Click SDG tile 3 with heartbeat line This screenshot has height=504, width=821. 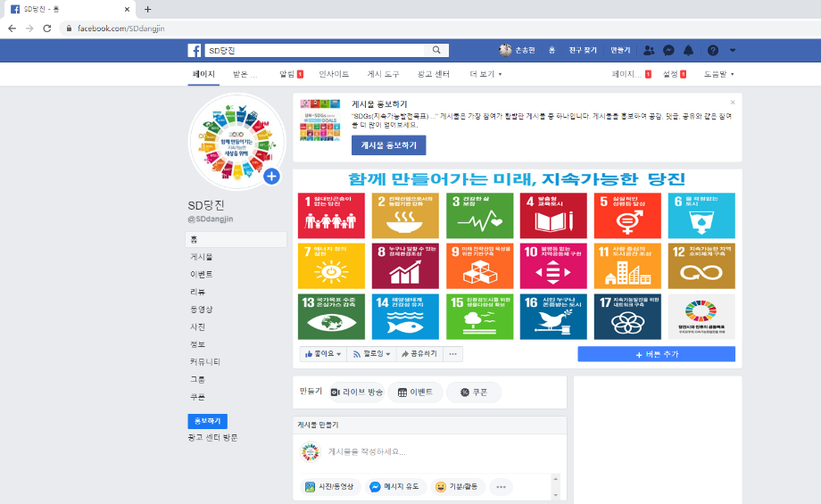click(479, 215)
